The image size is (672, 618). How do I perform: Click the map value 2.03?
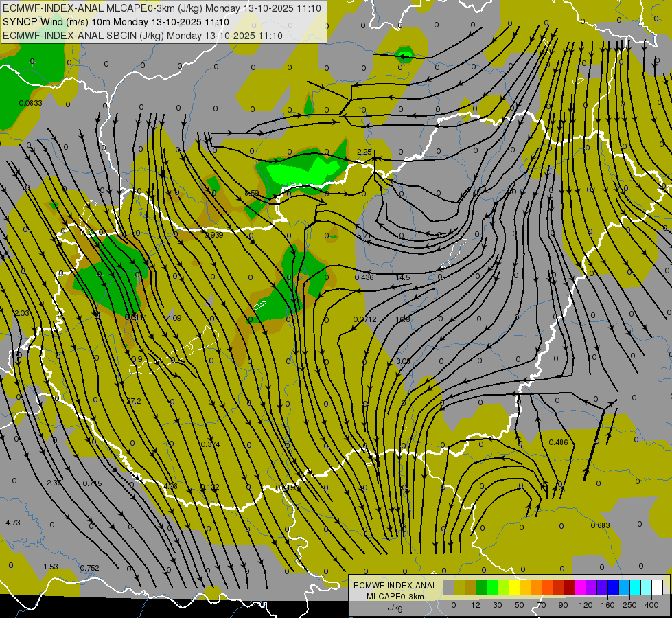pos(22,313)
